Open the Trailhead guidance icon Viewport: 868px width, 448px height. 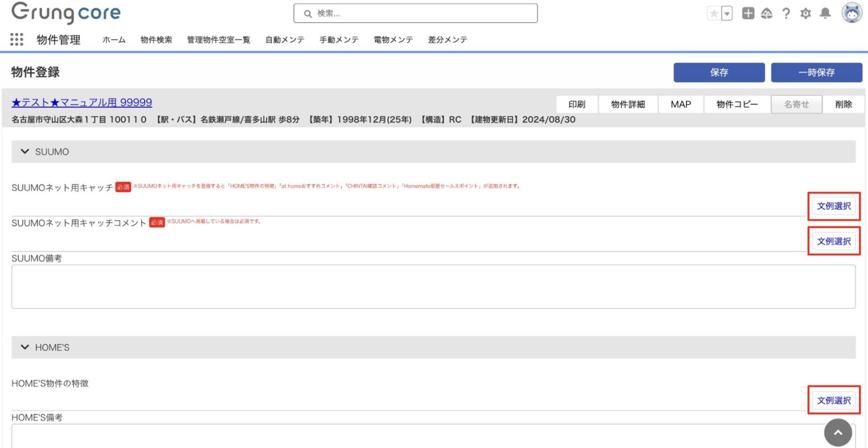coord(767,14)
